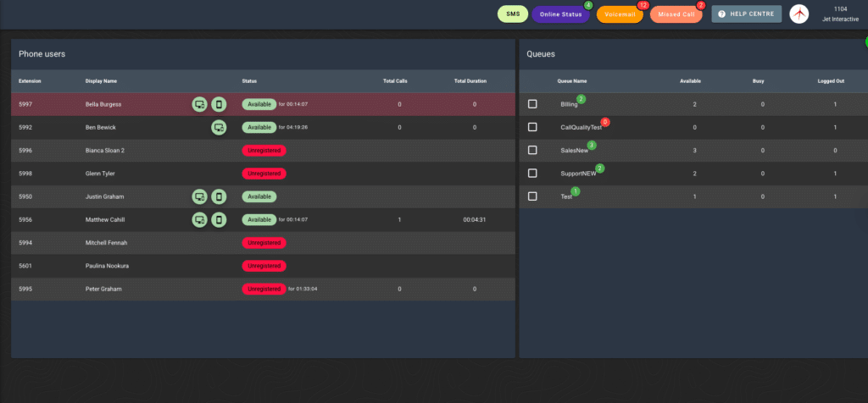868x403 pixels.
Task: Click Ben Bewick's desktop phone icon
Action: [219, 127]
